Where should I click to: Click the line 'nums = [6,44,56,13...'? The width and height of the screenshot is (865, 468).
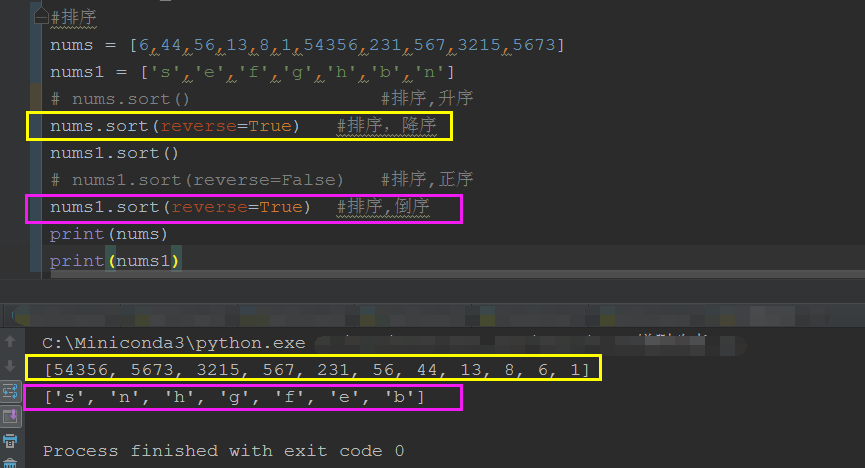pyautogui.click(x=307, y=45)
